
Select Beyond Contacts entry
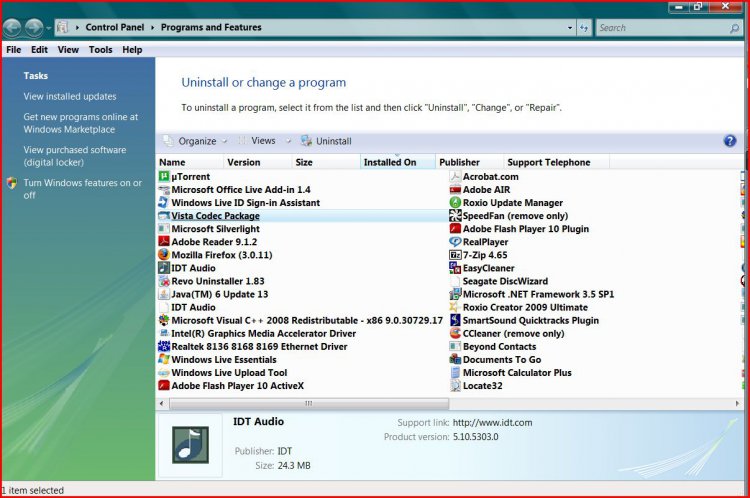[499, 346]
